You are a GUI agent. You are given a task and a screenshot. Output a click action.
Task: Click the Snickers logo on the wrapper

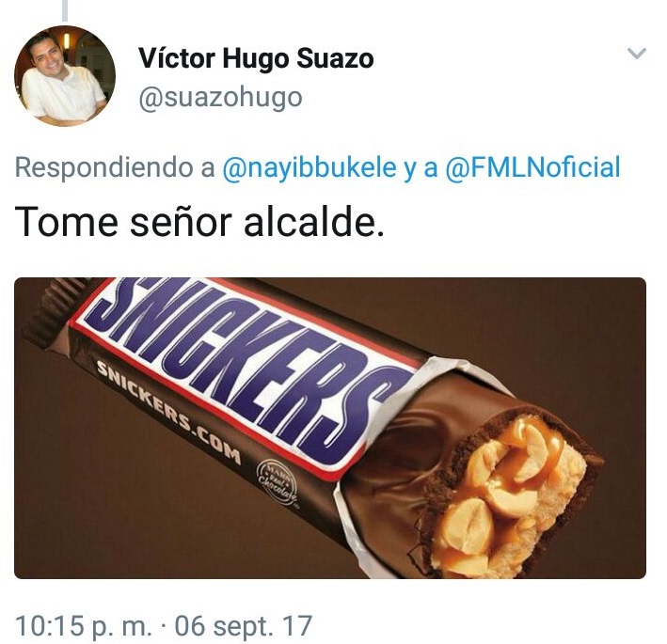tap(246, 368)
